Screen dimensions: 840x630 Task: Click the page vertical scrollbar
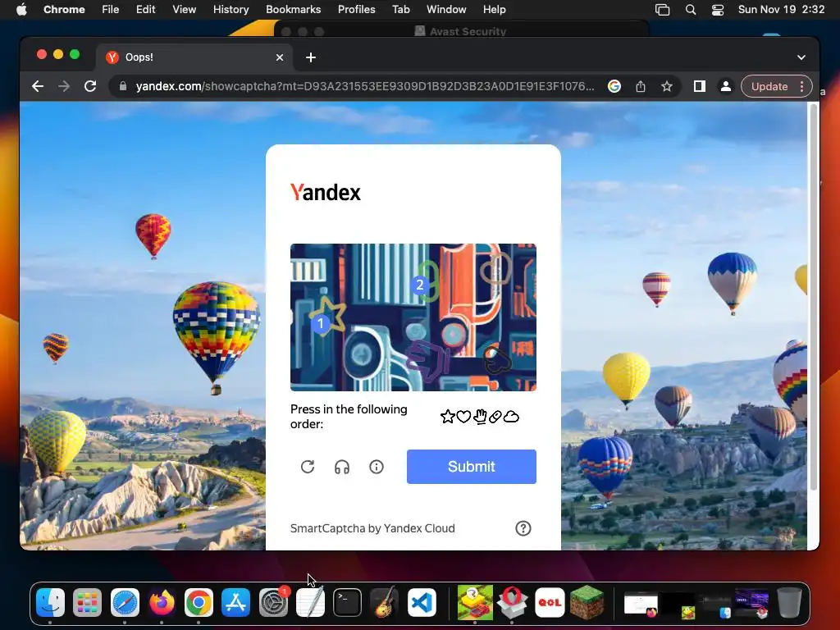tap(813, 298)
